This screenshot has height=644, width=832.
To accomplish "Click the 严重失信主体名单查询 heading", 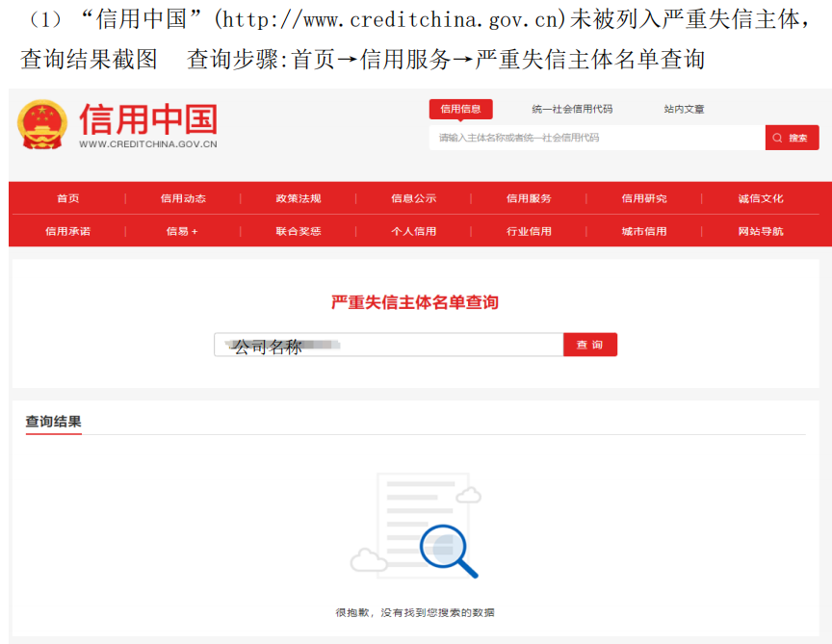I will pyautogui.click(x=415, y=302).
